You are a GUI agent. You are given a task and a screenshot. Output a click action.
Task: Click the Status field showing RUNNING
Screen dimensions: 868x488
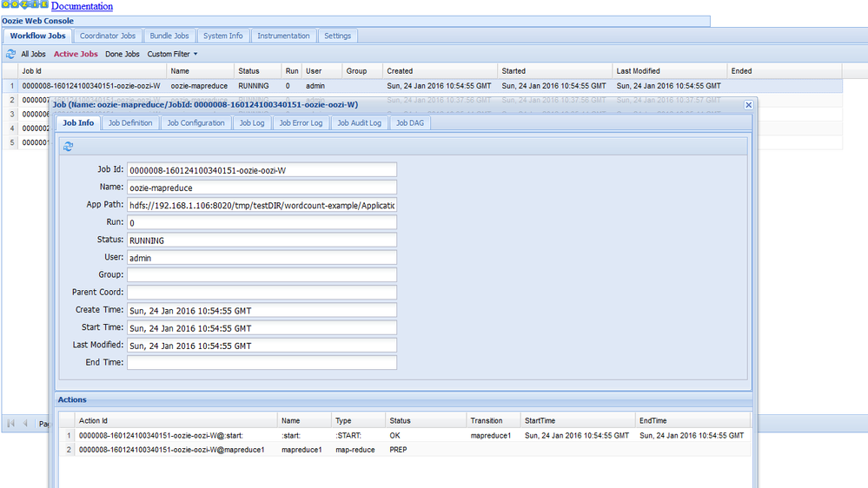coord(262,241)
